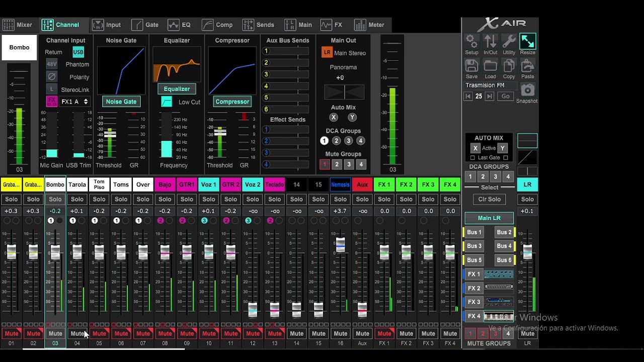Click the LR Main Stereo icon

click(x=327, y=52)
